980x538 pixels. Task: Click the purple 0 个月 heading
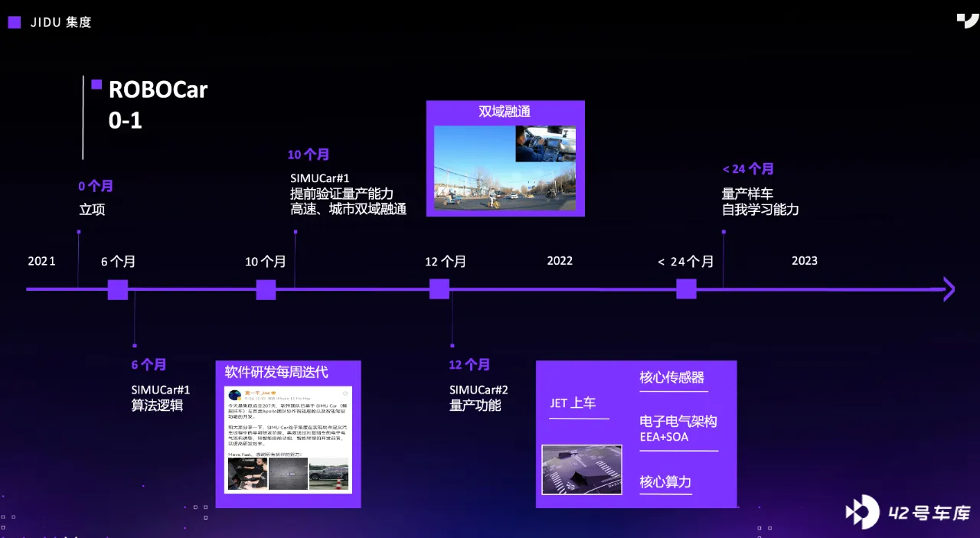[96, 186]
